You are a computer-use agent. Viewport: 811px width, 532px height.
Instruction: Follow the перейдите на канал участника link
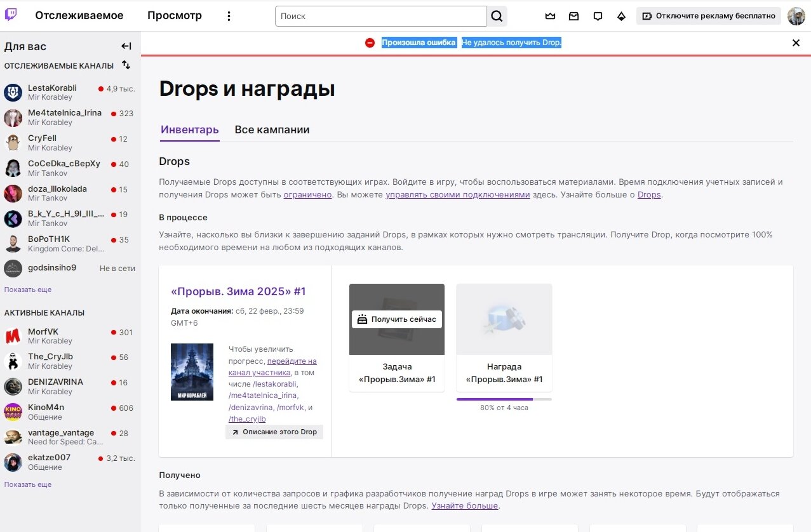(x=272, y=367)
